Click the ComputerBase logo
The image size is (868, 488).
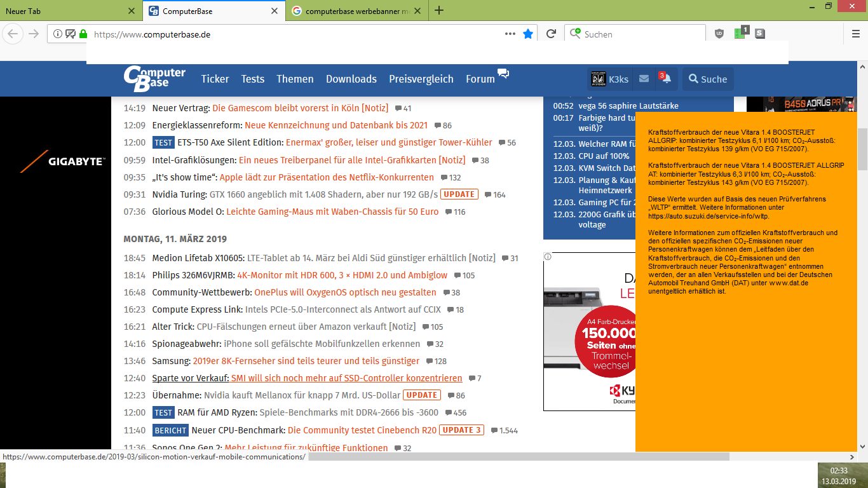click(154, 79)
